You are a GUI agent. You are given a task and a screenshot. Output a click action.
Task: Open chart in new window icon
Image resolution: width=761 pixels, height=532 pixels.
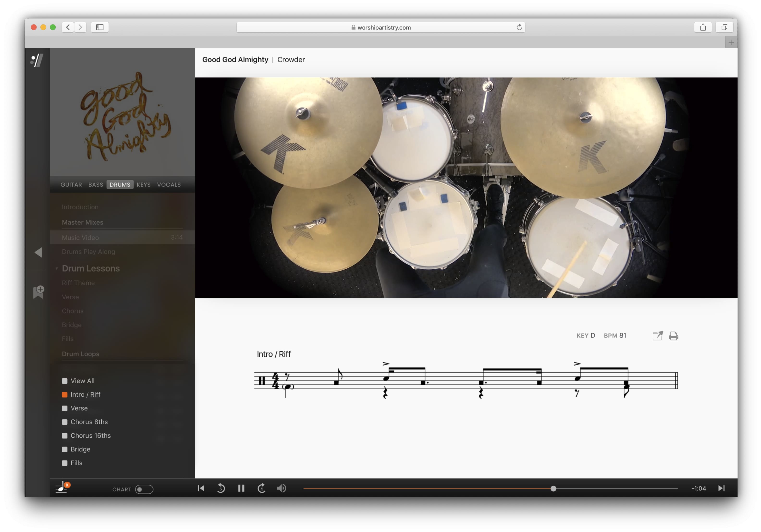coord(657,336)
